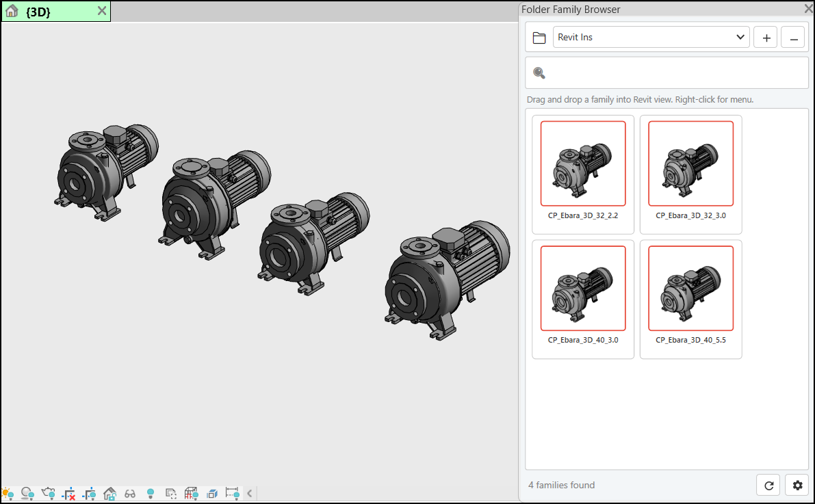Screen dimensions: 815x504
Task: Click Temporary Hide/Isolate glasses icon
Action: tap(130, 494)
